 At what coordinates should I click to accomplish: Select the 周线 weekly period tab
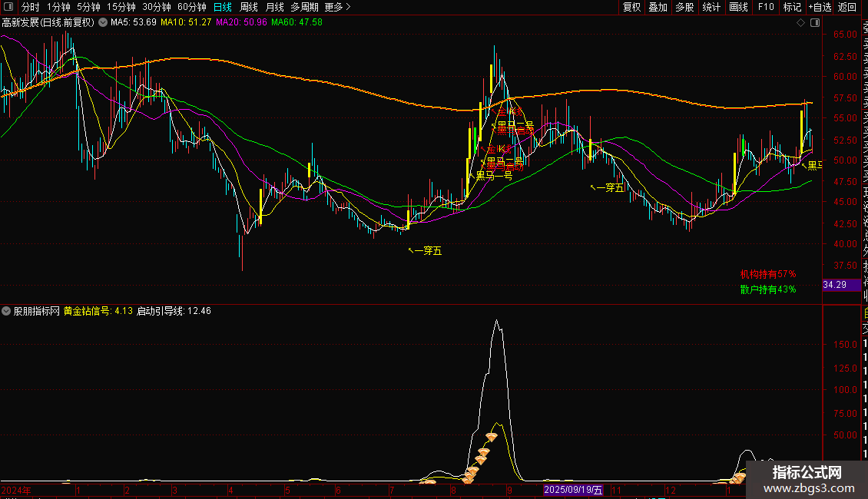(249, 7)
